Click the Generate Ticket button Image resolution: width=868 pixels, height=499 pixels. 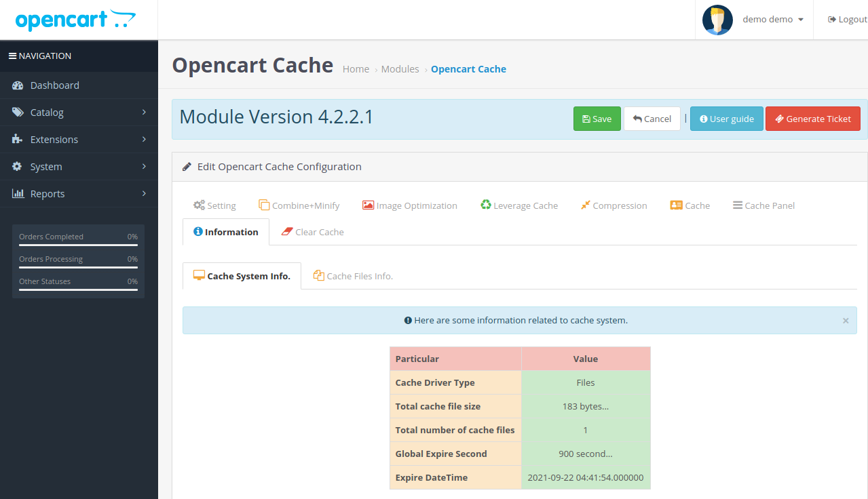point(812,119)
